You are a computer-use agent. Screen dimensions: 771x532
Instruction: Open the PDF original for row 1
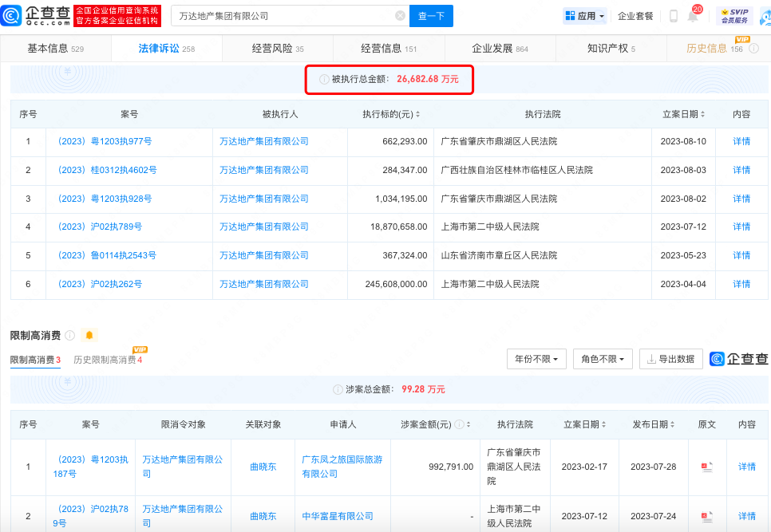(706, 467)
